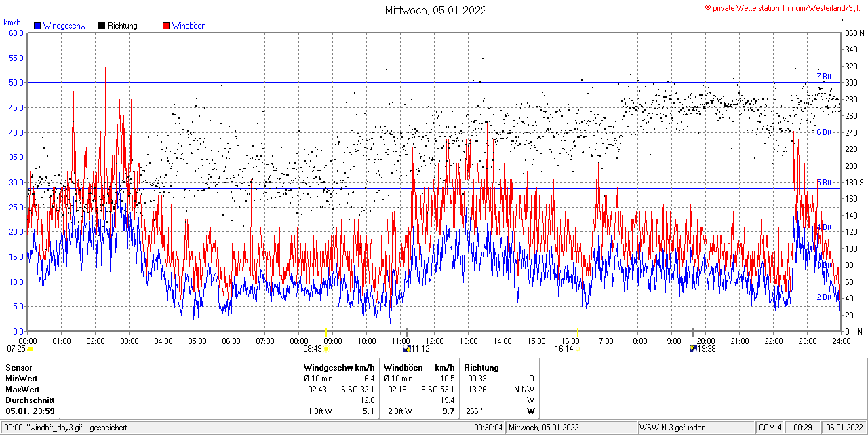Click the black Richtung legend swatch
Viewport: 868px width, 435px height.
click(102, 26)
